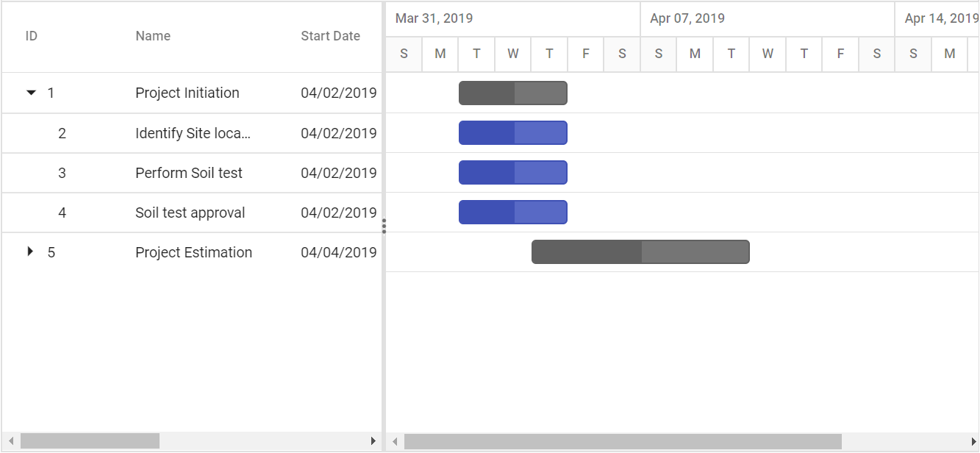Select the Project Estimation gray taskbar
Image resolution: width=980 pixels, height=453 pixels.
pos(640,252)
